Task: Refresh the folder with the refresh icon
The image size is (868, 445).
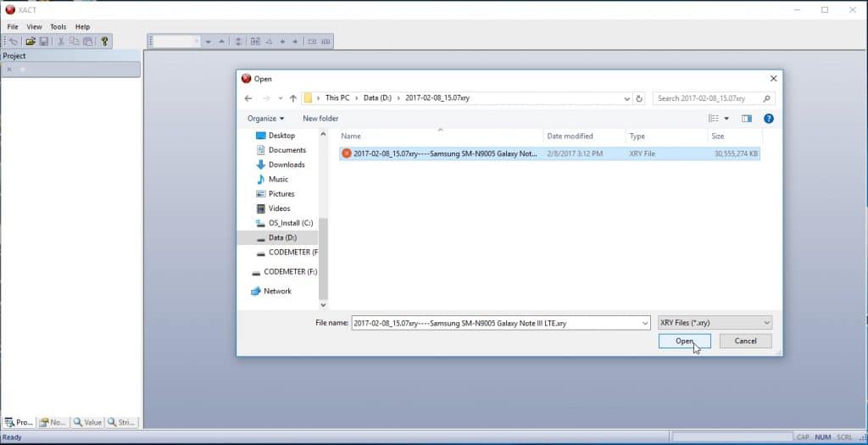Action: pos(639,98)
